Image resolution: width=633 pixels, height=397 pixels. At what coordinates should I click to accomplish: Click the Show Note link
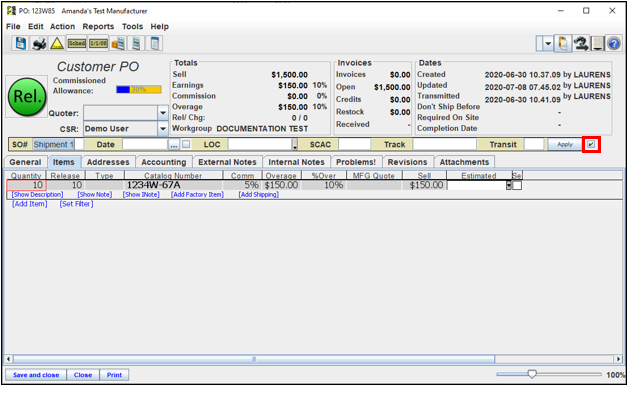click(x=94, y=195)
